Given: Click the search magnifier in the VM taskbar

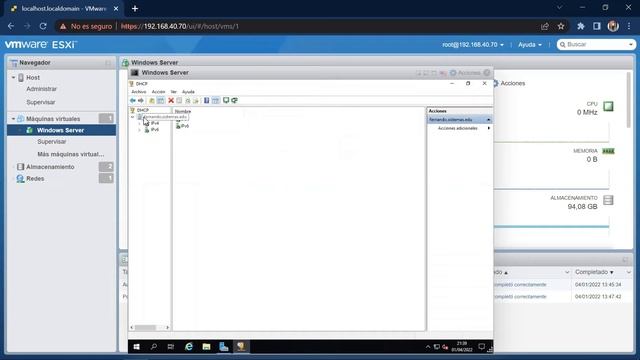Looking at the screenshot, I should [x=154, y=347].
